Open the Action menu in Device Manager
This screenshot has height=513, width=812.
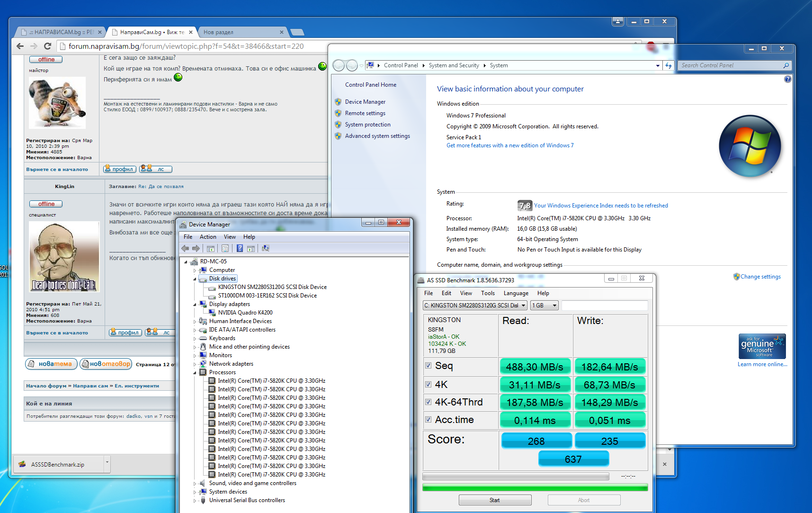coord(207,237)
